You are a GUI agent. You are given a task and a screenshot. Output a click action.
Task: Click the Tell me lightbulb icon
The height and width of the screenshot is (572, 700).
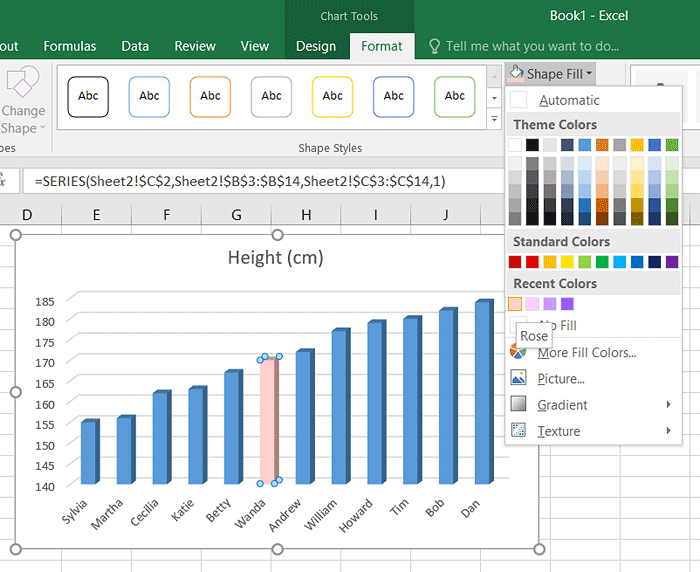434,46
